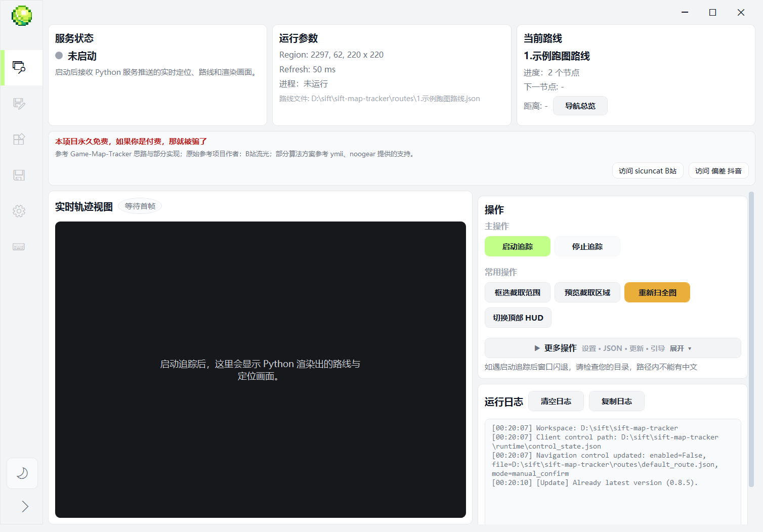Open the save disk sidebar icon
This screenshot has width=763, height=532.
tap(19, 175)
